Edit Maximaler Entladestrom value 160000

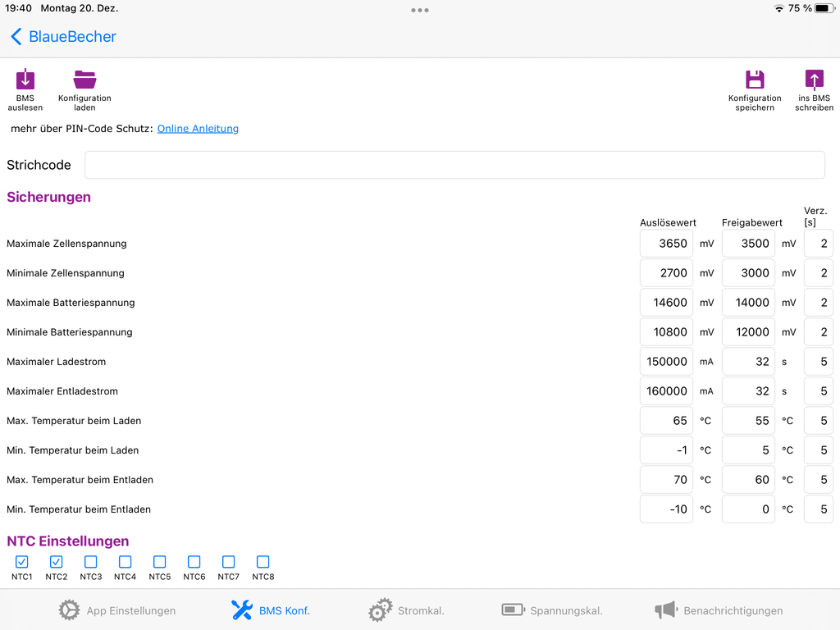point(666,391)
